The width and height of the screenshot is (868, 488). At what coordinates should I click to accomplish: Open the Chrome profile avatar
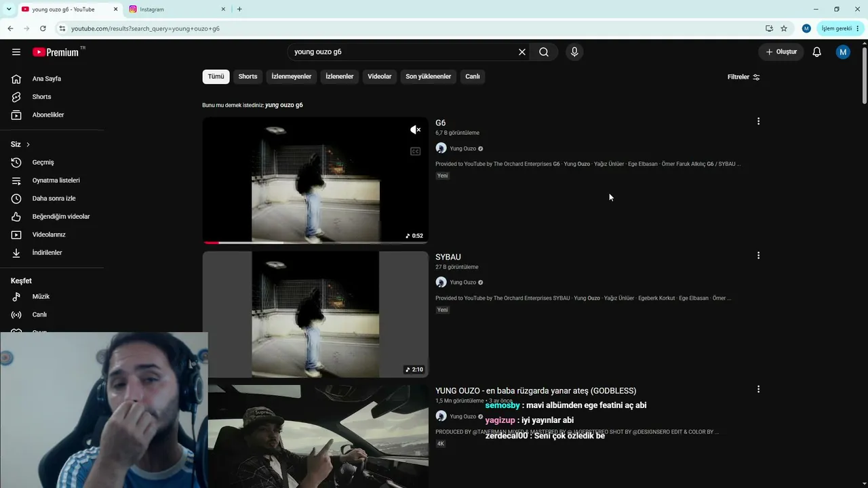tap(806, 28)
